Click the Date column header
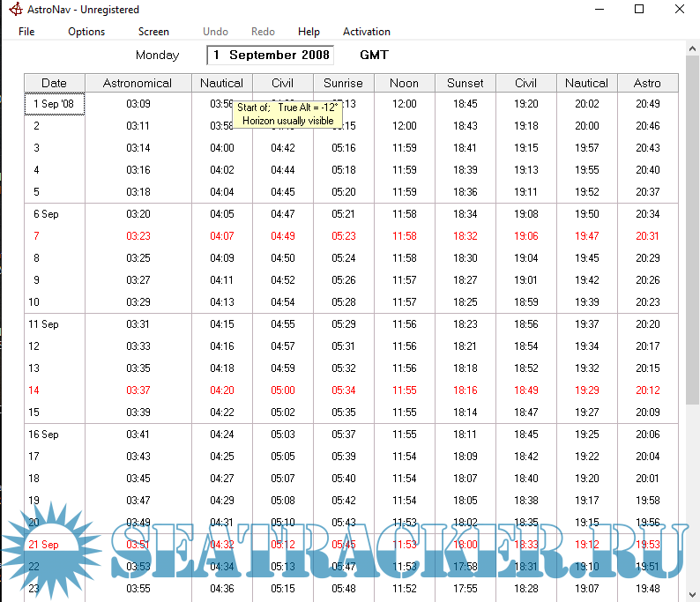700x602 pixels. 54,83
